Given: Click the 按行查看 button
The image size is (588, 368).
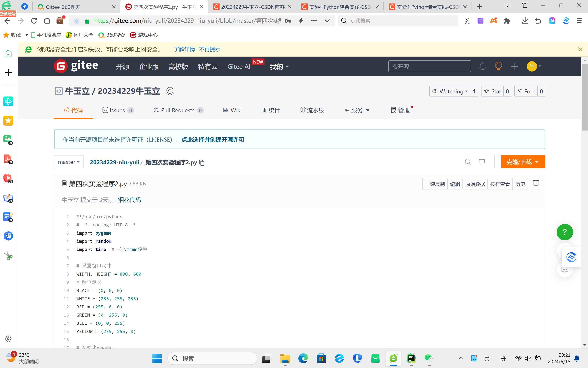Looking at the screenshot, I should 500,184.
